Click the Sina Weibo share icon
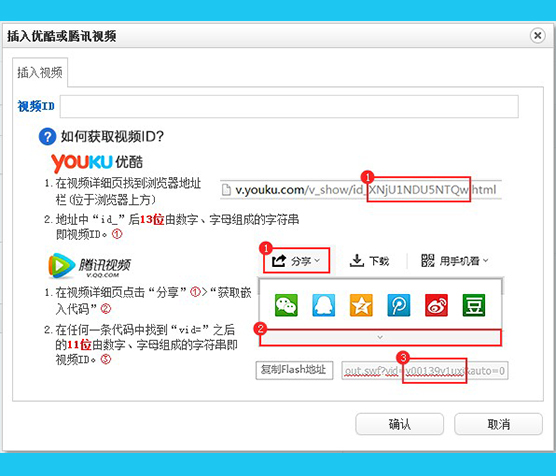This screenshot has width=556, height=476. click(436, 305)
